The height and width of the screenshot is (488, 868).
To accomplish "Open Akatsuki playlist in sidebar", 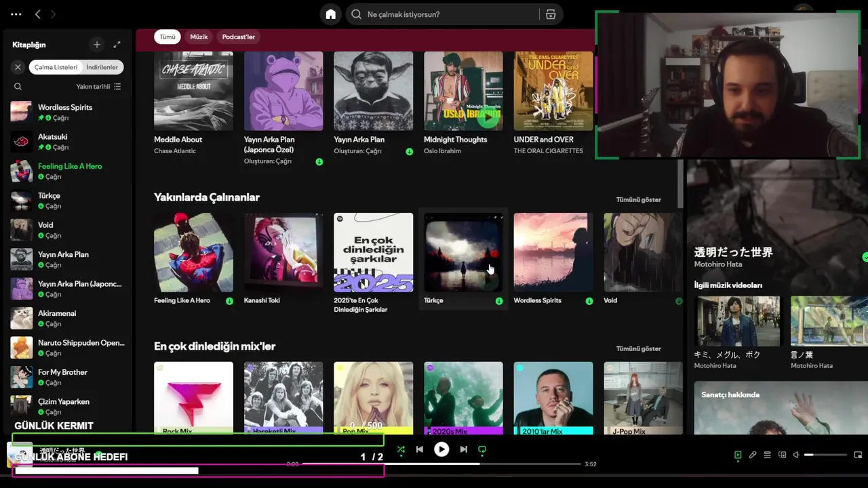I will point(68,142).
